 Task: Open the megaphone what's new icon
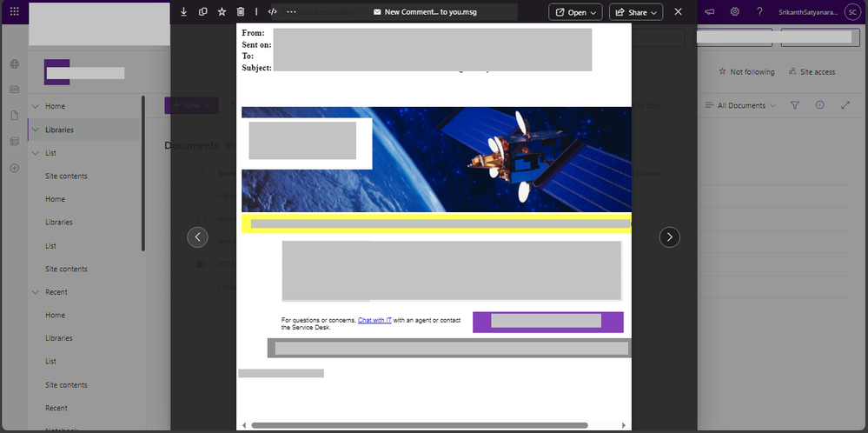709,11
